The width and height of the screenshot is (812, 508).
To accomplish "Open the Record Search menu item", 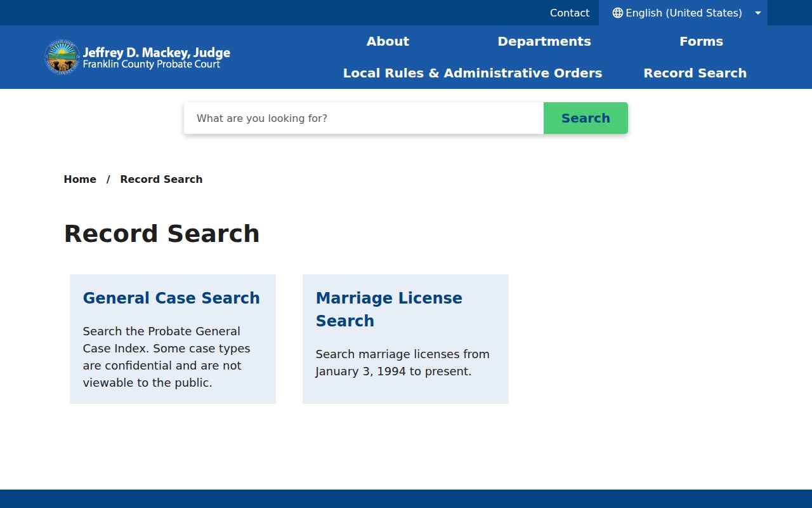I will click(695, 73).
